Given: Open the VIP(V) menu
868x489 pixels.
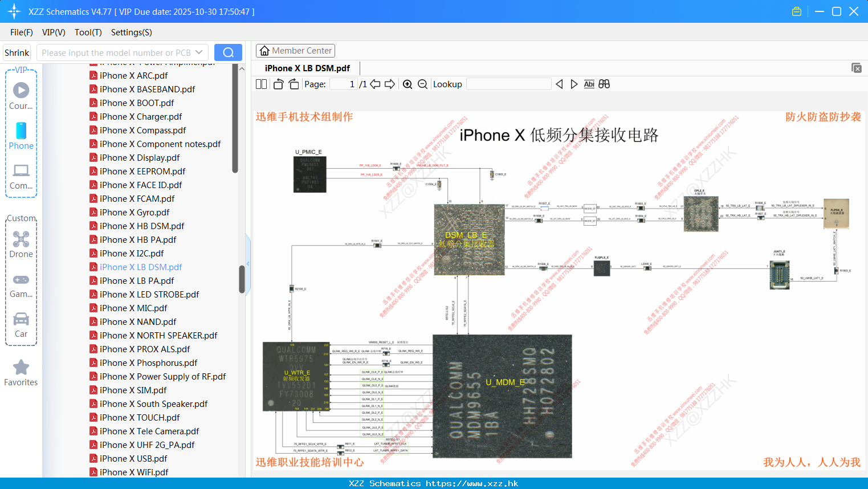Looking at the screenshot, I should (54, 32).
